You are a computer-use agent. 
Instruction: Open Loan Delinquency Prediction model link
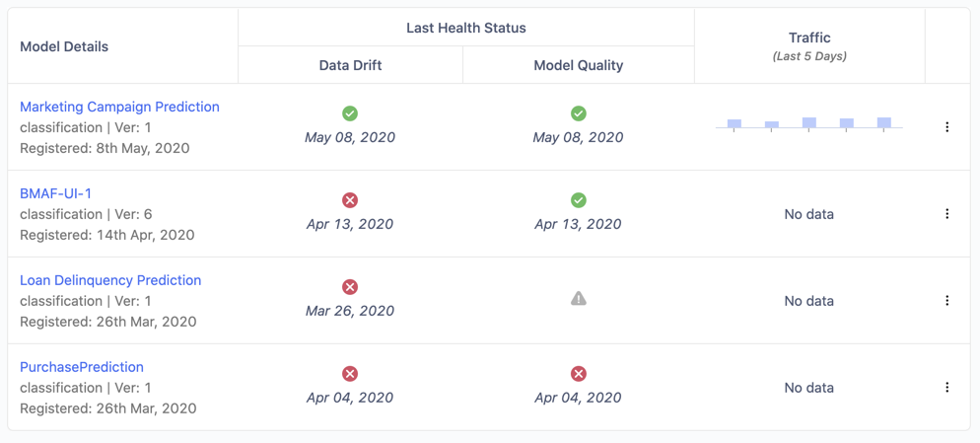click(x=110, y=280)
